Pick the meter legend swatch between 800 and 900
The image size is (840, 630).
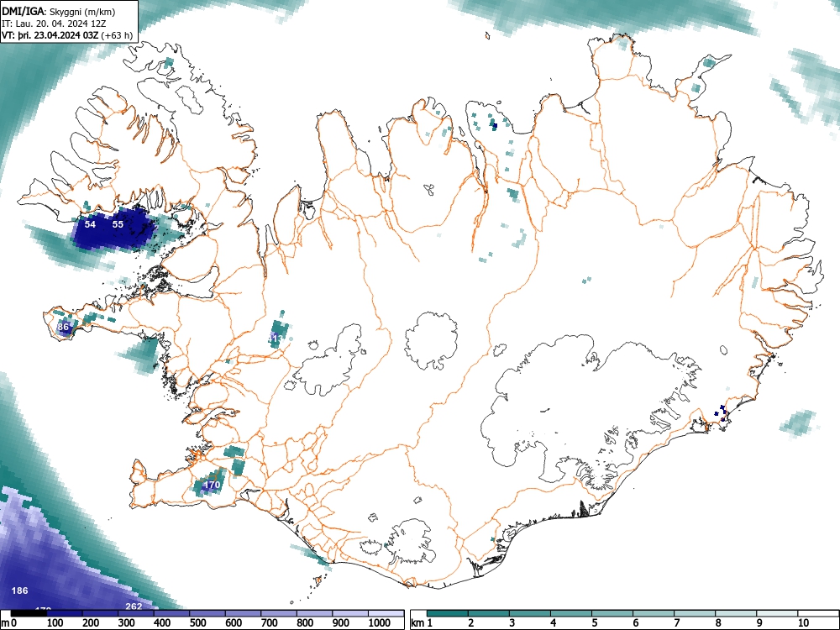314,613
